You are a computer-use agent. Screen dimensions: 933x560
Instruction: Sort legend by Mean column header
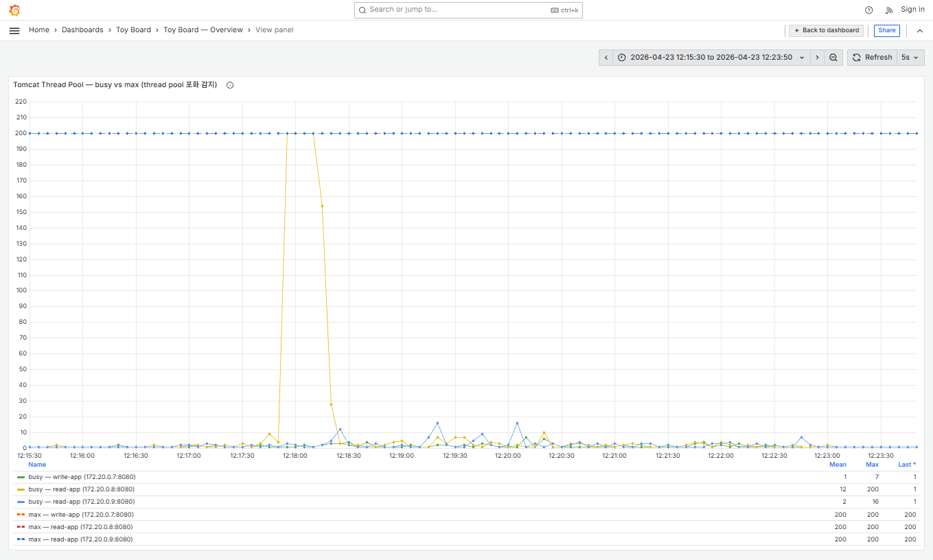click(838, 465)
